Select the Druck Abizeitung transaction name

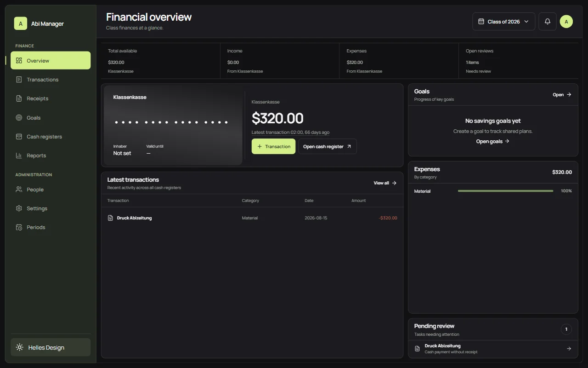point(134,218)
